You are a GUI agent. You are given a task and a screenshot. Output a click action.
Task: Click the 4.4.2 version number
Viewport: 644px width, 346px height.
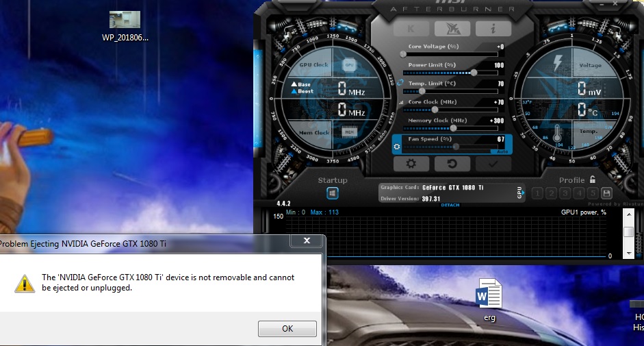point(283,203)
